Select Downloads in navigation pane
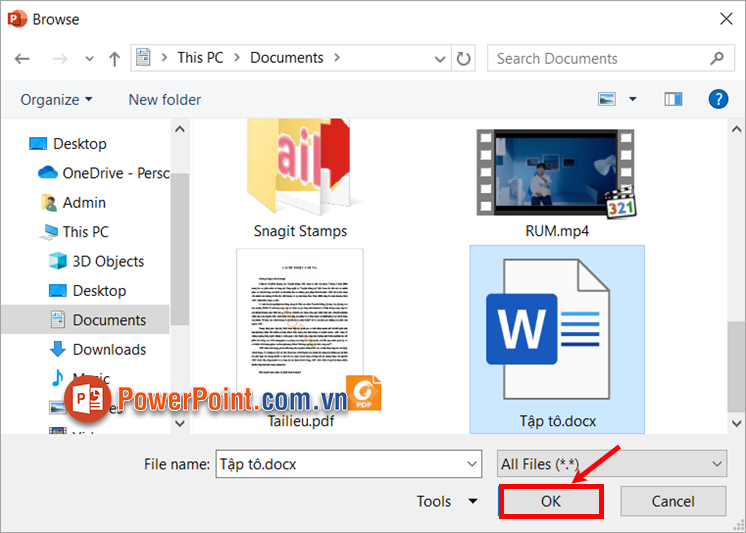Viewport: 746px width, 533px height. click(x=98, y=349)
